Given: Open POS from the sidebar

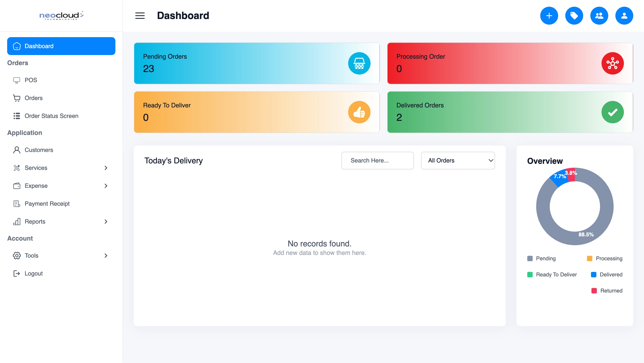Looking at the screenshot, I should coord(31,80).
